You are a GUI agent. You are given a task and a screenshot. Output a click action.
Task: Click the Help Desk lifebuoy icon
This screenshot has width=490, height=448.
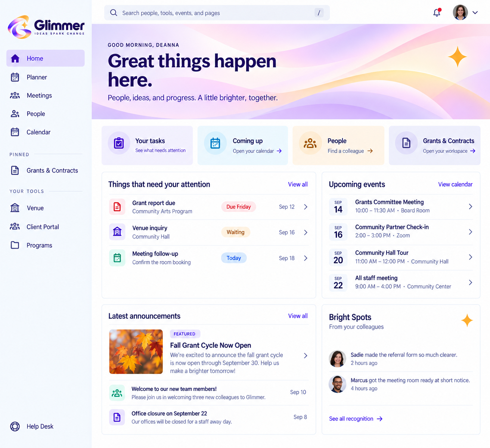15,426
